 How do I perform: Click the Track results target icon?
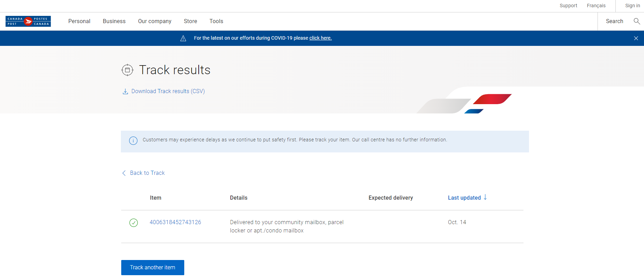point(127,70)
